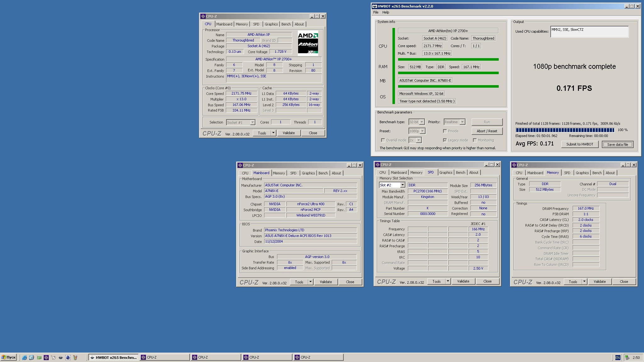Switch to About tab in SPD window
644x362 pixels.
[474, 173]
